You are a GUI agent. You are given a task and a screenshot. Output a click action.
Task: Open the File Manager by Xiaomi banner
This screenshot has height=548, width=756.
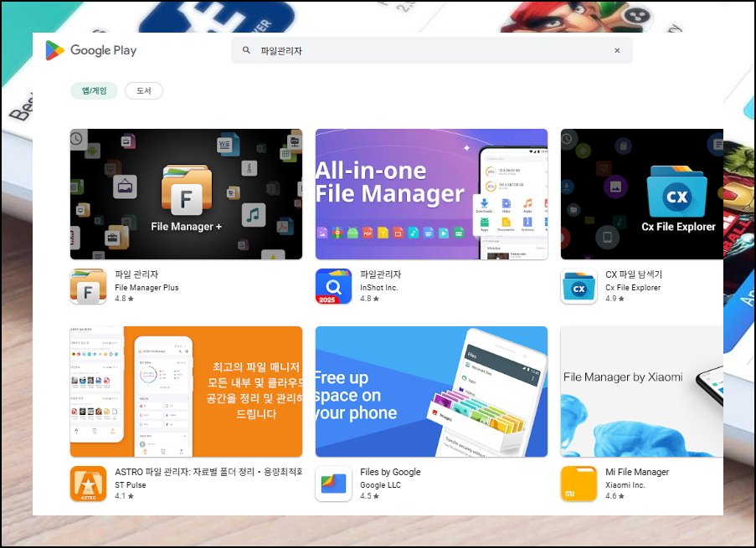tap(642, 392)
